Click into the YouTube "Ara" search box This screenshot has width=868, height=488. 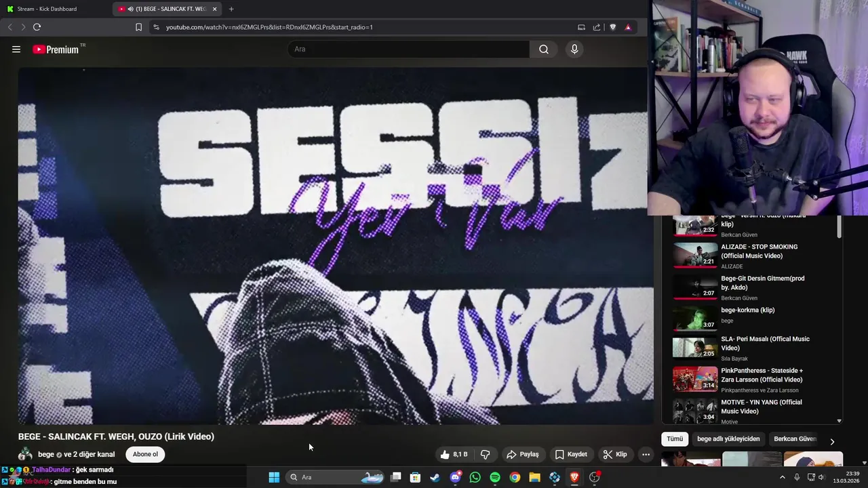[409, 49]
